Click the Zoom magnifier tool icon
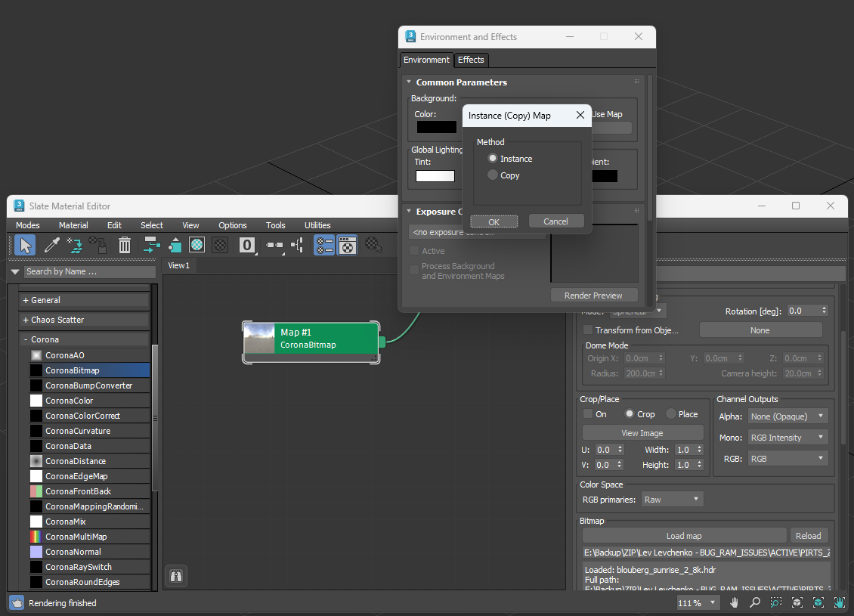This screenshot has height=616, width=854. [x=755, y=602]
